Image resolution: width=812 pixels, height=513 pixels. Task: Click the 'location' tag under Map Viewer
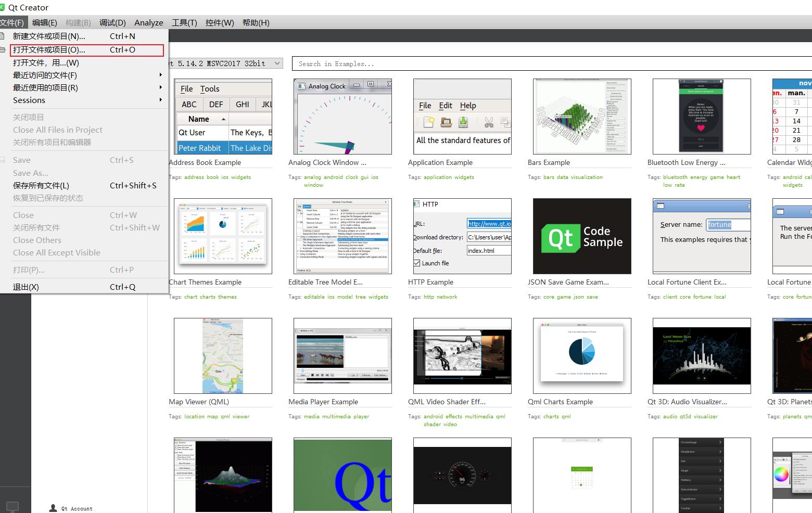point(194,417)
